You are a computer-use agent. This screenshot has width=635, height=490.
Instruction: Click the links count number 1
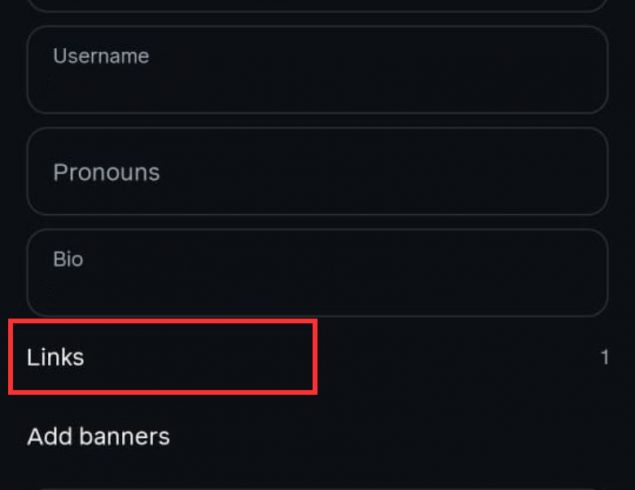tap(605, 357)
